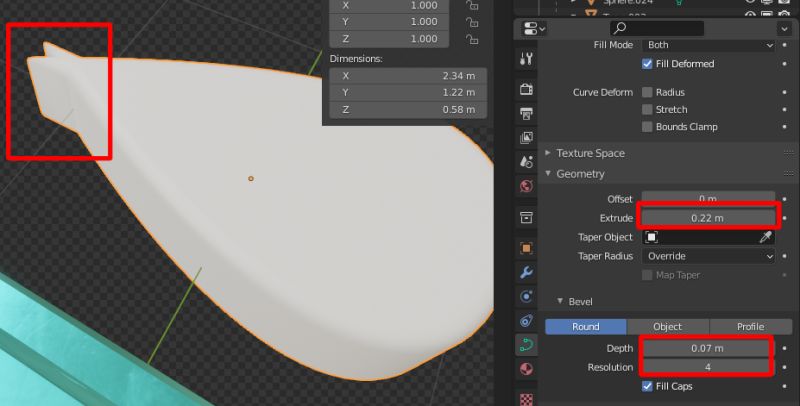Image resolution: width=800 pixels, height=406 pixels.
Task: Open the Scene properties tab
Action: 526,161
